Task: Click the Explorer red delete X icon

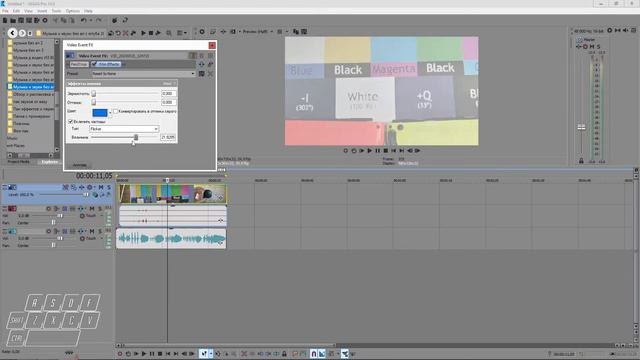Action: (126, 33)
